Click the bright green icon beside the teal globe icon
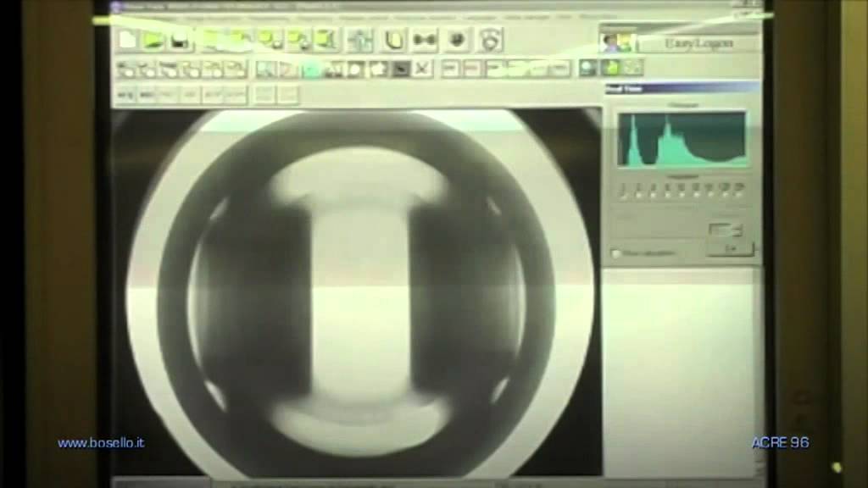The height and width of the screenshot is (488, 868). pos(611,68)
